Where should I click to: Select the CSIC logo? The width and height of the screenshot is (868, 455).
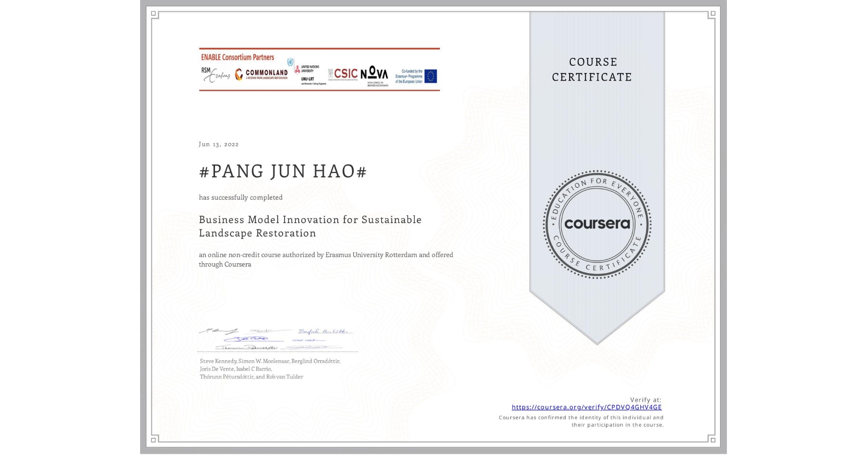[x=343, y=72]
